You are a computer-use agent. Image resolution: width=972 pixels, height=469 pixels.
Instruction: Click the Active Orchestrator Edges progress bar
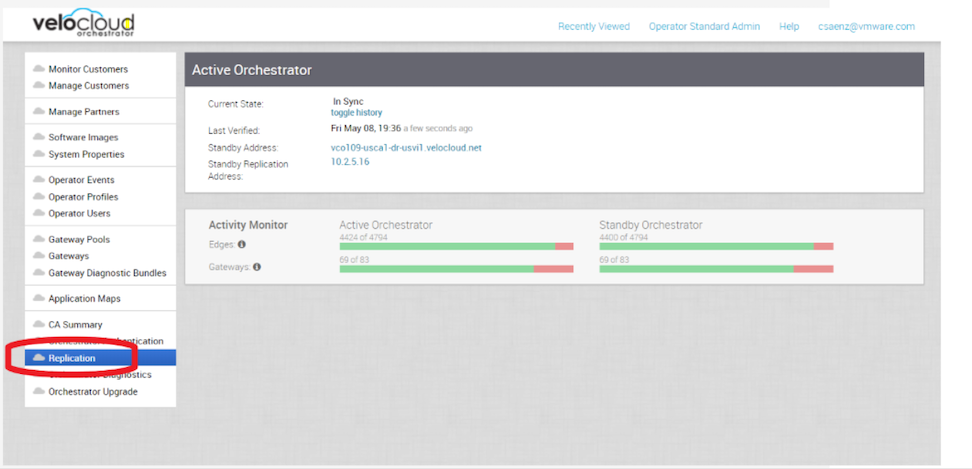[x=456, y=246]
